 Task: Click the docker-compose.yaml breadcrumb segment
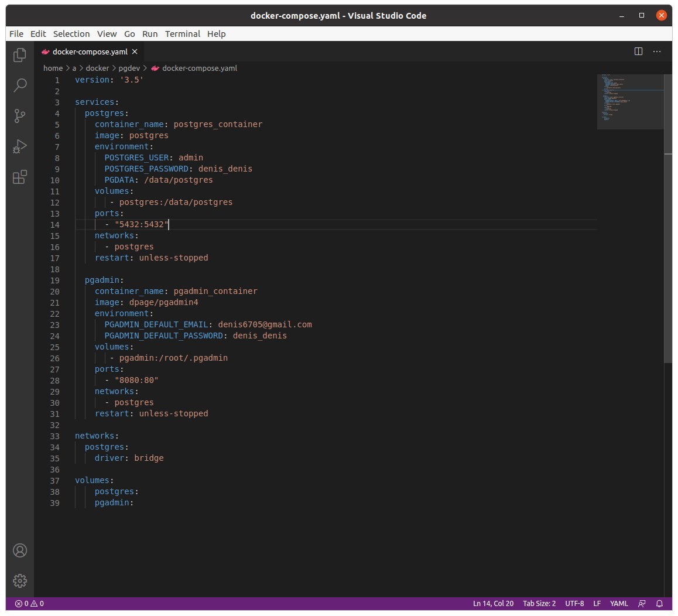click(199, 69)
